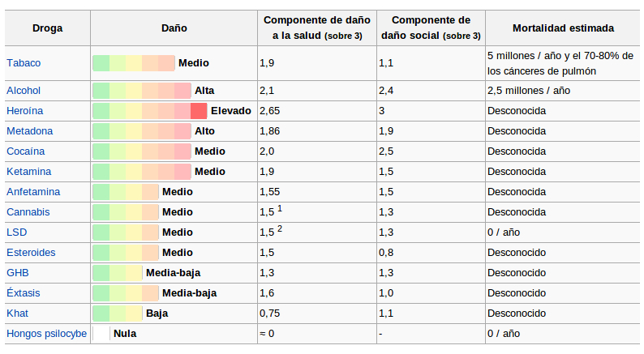This screenshot has height=354, width=644.
Task: Click the Alcohol drug link
Action: (24, 91)
